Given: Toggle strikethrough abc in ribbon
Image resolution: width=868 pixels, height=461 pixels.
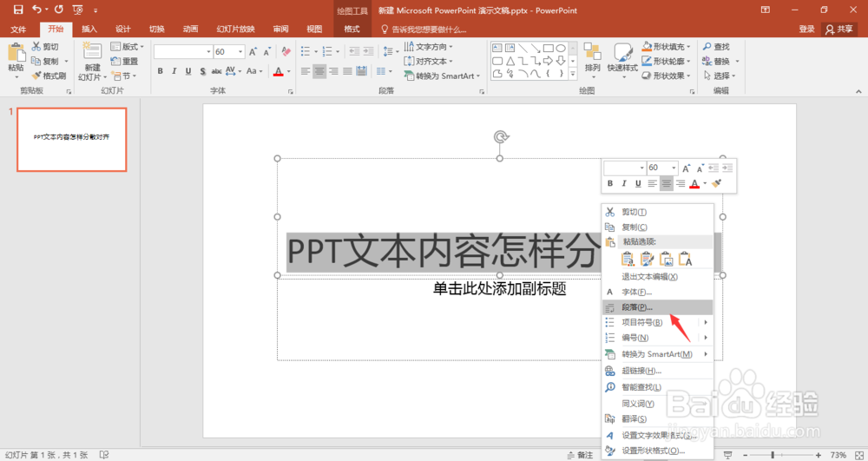Looking at the screenshot, I should (216, 71).
